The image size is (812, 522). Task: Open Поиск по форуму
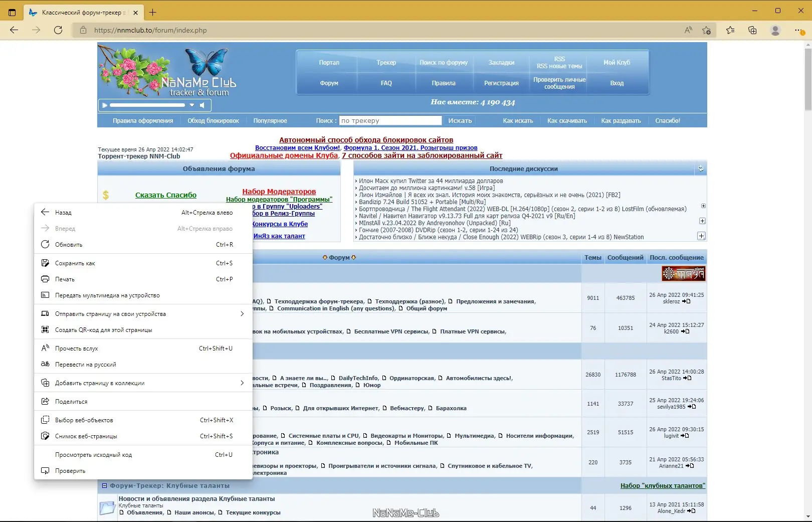[444, 63]
